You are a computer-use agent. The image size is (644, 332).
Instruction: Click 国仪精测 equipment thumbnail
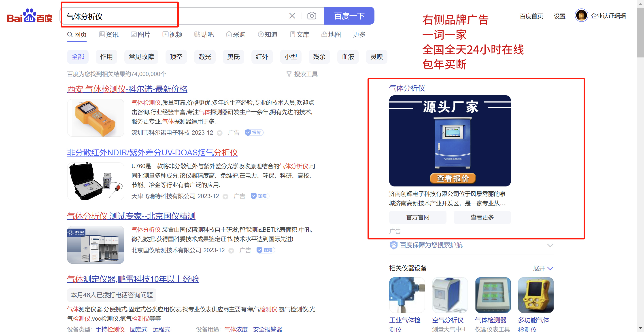click(96, 245)
